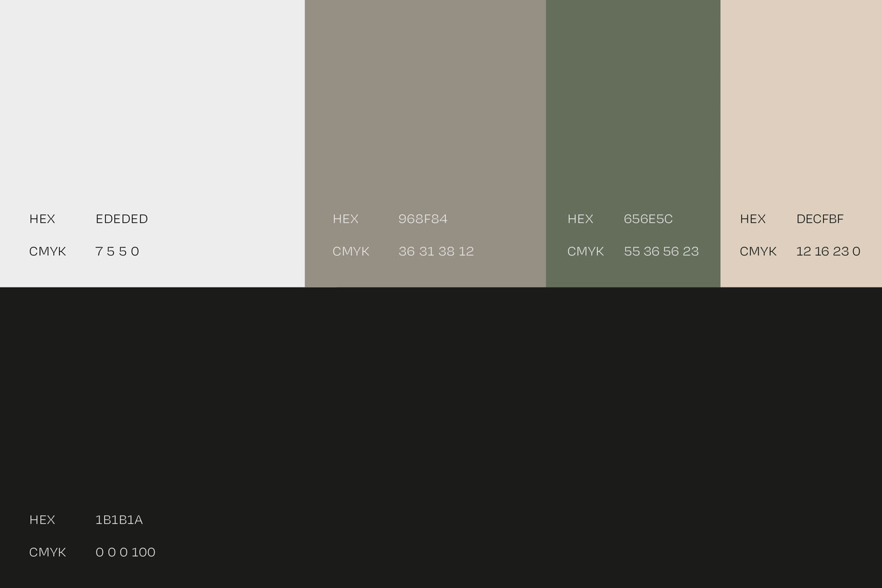Click the CMYK value 0 0 0 100
The width and height of the screenshot is (882, 588).
point(125,552)
